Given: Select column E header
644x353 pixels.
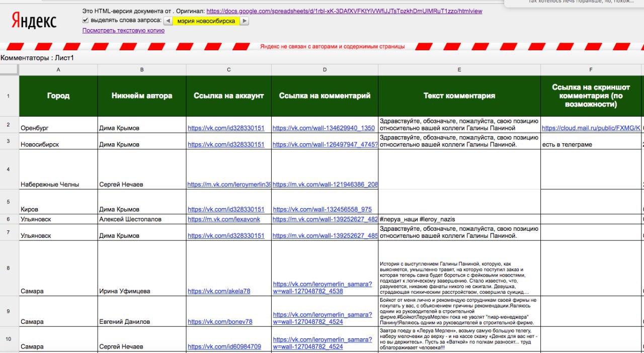Looking at the screenshot, I should point(459,69).
